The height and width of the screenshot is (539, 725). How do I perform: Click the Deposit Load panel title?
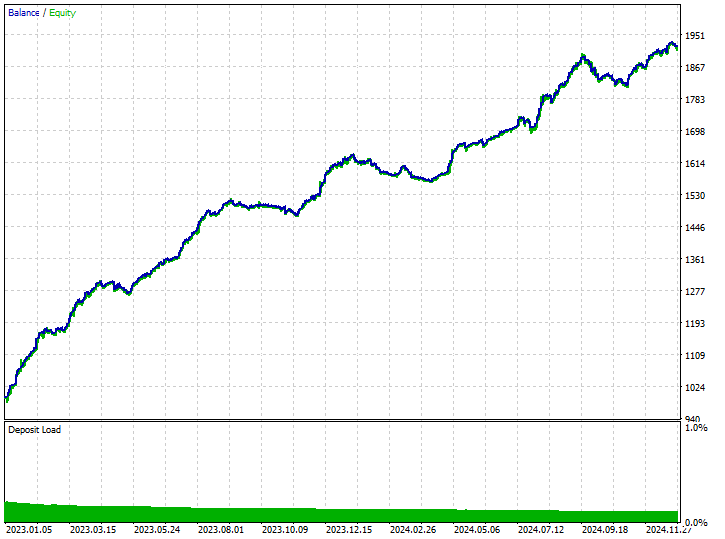[x=35, y=429]
